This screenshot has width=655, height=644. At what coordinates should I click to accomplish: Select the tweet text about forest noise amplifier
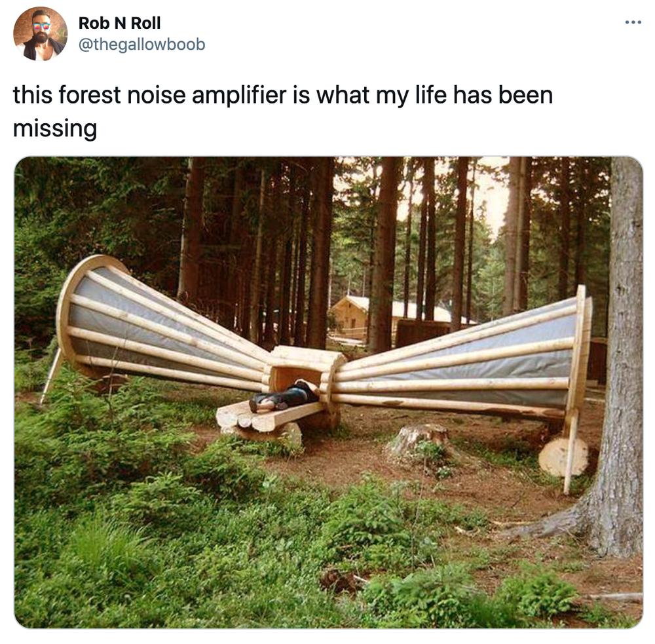[x=283, y=111]
